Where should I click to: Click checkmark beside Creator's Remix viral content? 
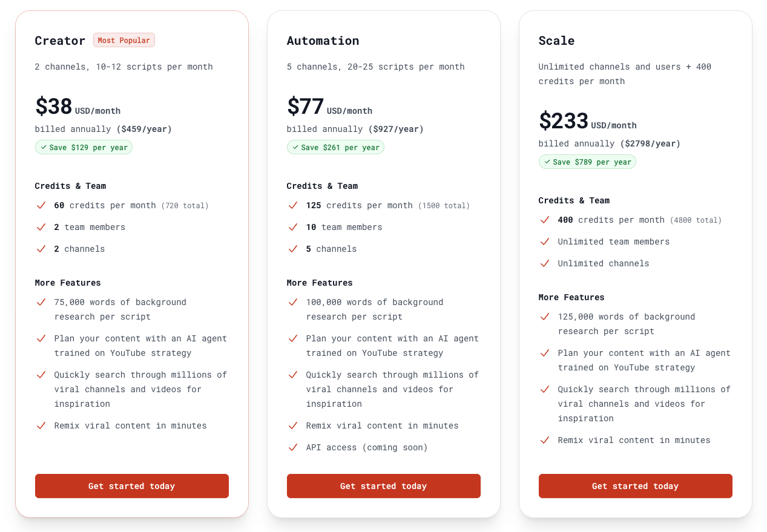(41, 426)
